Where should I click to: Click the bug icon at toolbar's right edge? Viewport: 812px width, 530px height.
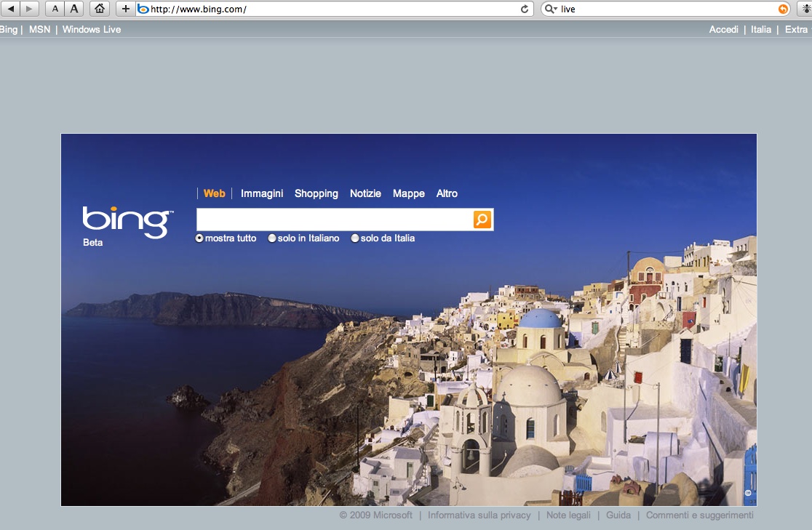point(806,9)
